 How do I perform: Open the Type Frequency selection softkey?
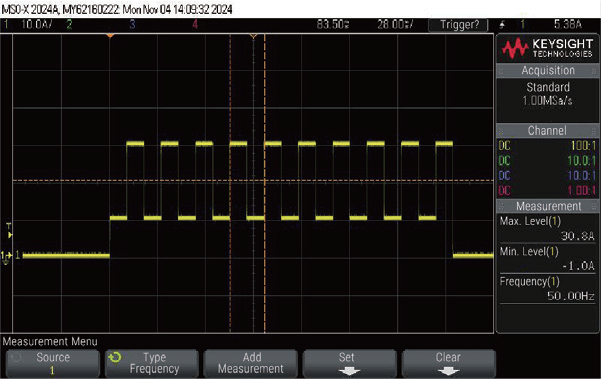tap(152, 363)
